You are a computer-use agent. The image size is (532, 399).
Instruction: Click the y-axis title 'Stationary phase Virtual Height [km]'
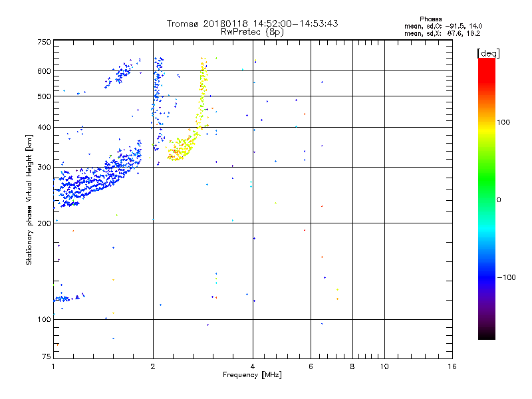(x=29, y=199)
